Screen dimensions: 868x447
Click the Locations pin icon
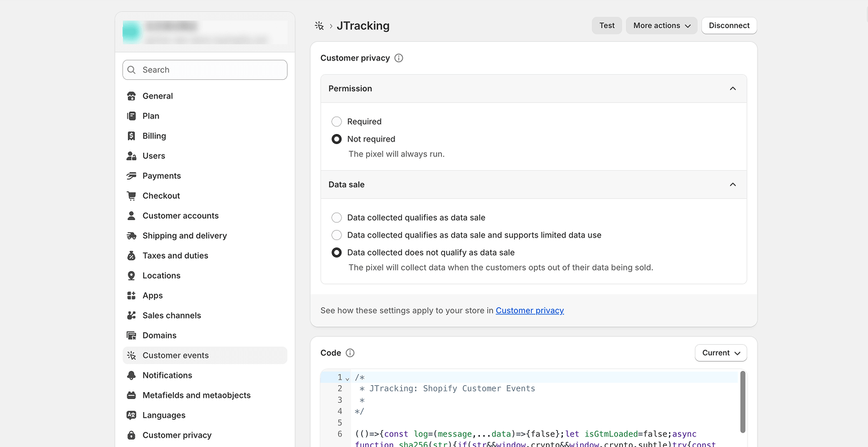coord(131,276)
